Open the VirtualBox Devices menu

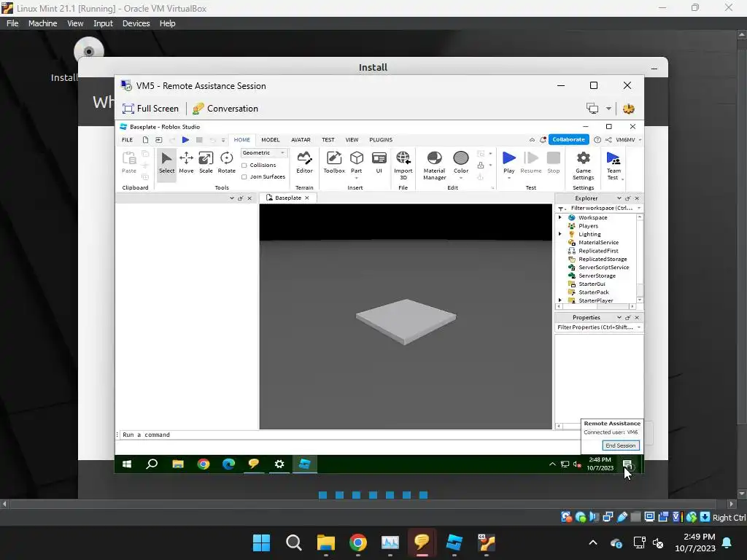point(136,23)
